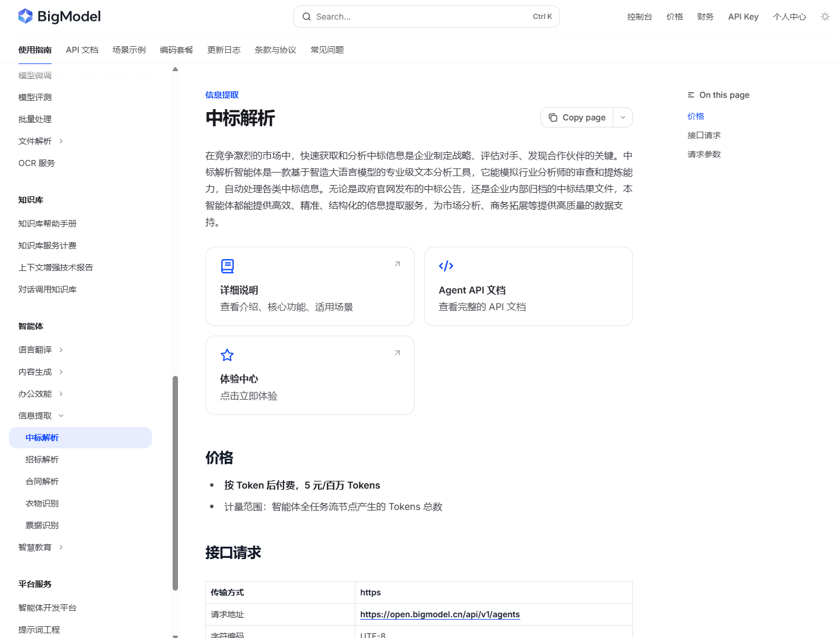Click the star icon in 体验中心 card
Image resolution: width=840 pixels, height=638 pixels.
tap(227, 355)
